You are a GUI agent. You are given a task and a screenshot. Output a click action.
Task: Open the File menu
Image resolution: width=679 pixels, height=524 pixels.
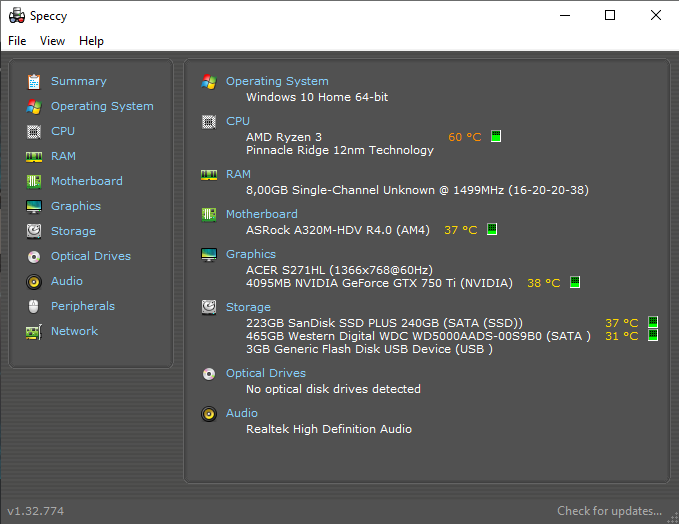(17, 41)
